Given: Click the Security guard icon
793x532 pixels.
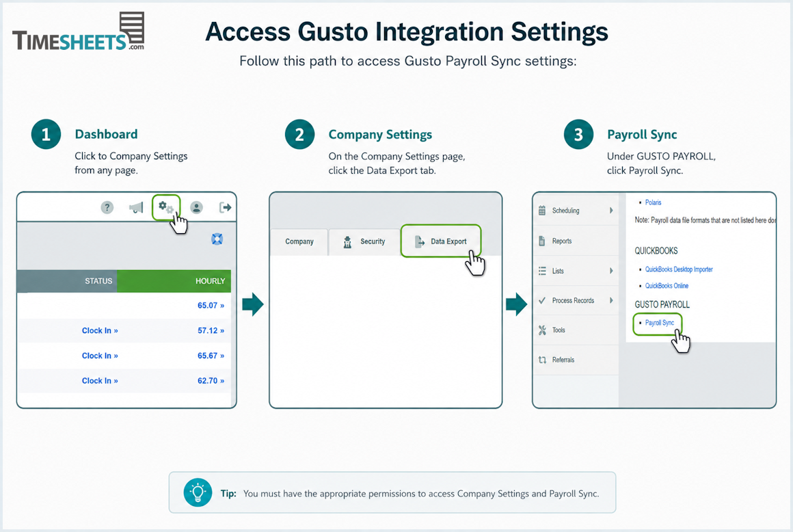Looking at the screenshot, I should pyautogui.click(x=347, y=242).
